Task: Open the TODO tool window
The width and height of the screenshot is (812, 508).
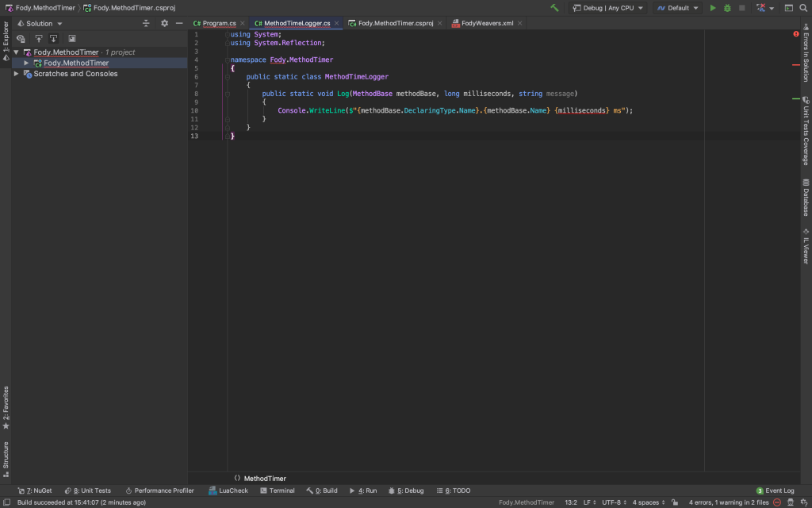Action: pyautogui.click(x=453, y=491)
